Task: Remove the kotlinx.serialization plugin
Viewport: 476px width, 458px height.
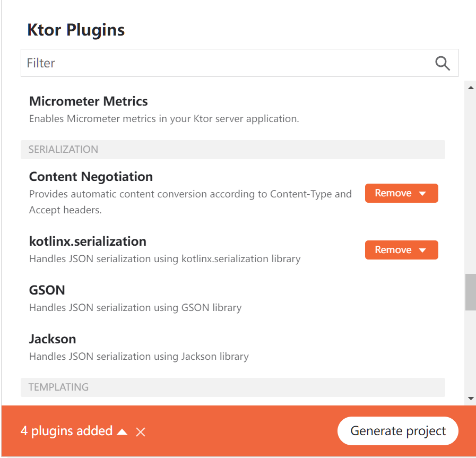Action: pos(393,250)
